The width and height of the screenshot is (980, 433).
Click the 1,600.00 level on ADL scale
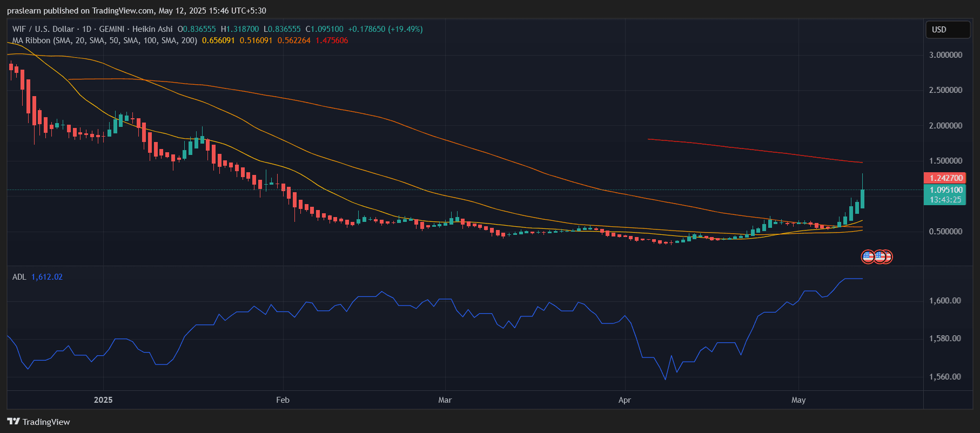click(945, 301)
